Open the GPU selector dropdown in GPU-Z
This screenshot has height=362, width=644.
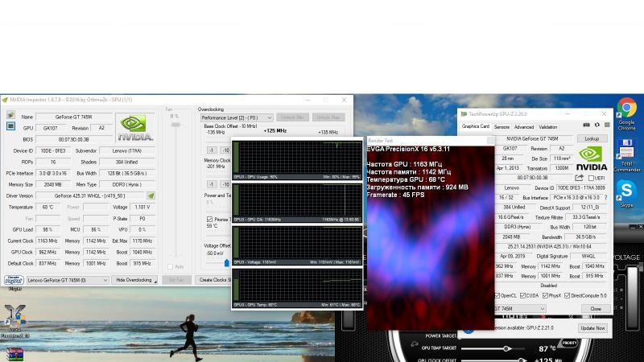pos(520,309)
